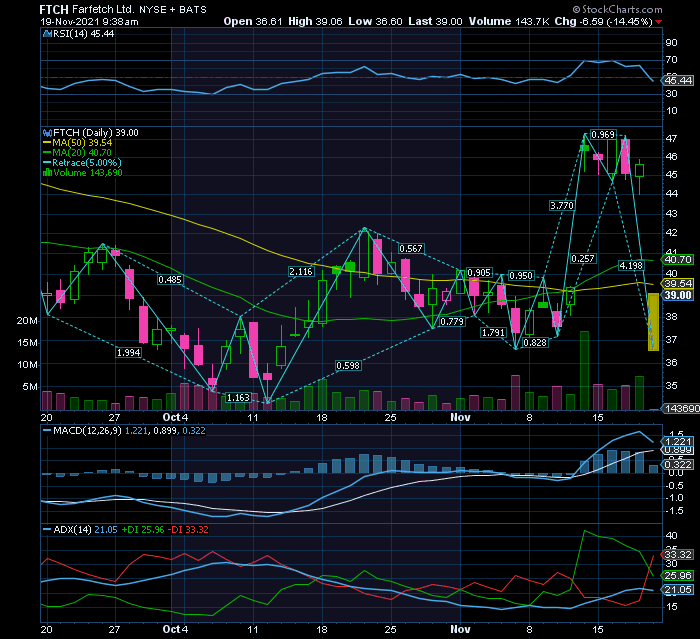Click the 143690 volume tag on right axis

tap(682, 409)
